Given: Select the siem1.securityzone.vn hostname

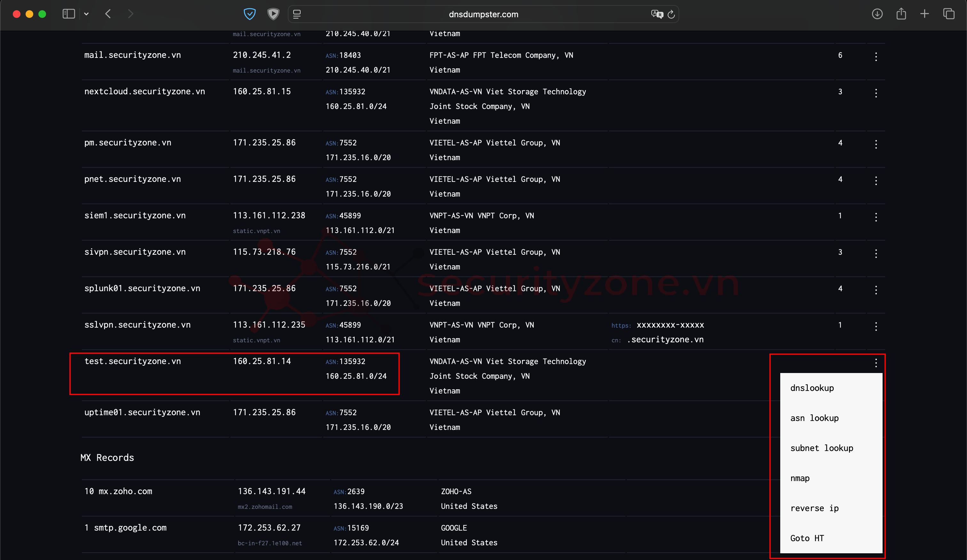Looking at the screenshot, I should coord(135,215).
